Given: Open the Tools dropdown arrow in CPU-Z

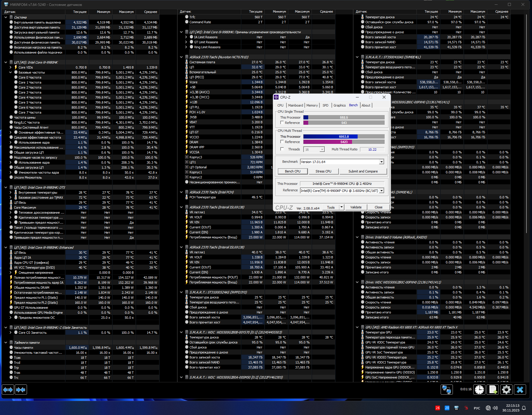Looking at the screenshot, I should 341,207.
